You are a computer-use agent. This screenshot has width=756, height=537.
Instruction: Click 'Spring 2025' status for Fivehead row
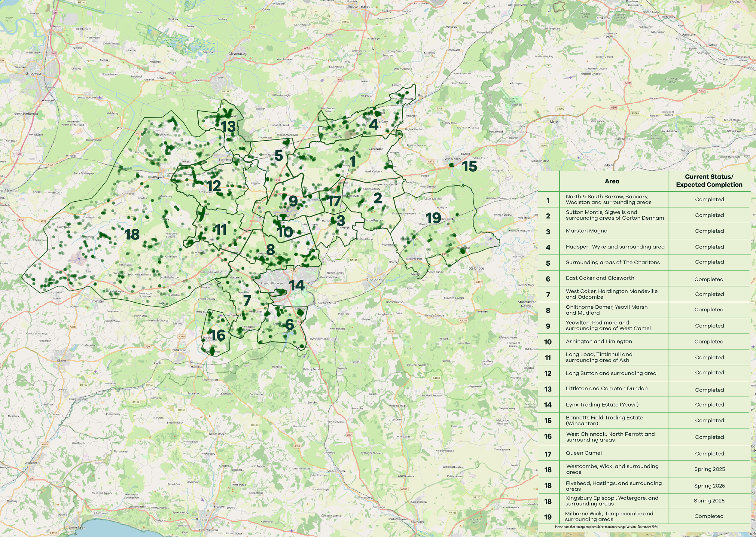(709, 486)
